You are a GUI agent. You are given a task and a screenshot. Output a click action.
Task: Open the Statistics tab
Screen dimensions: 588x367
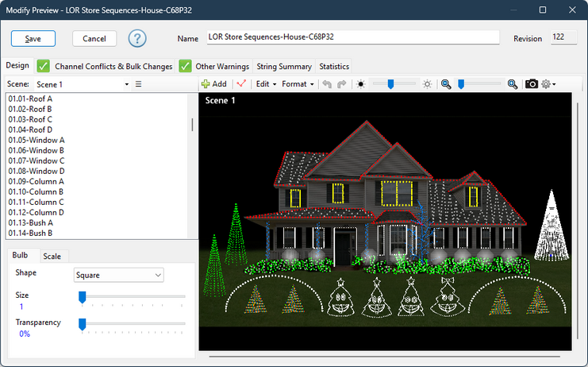(334, 67)
